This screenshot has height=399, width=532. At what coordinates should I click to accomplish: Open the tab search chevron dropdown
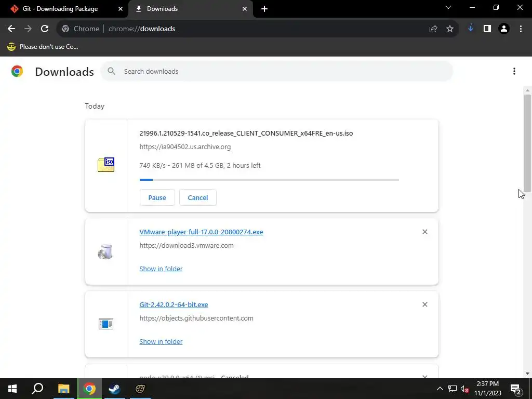pos(448,7)
